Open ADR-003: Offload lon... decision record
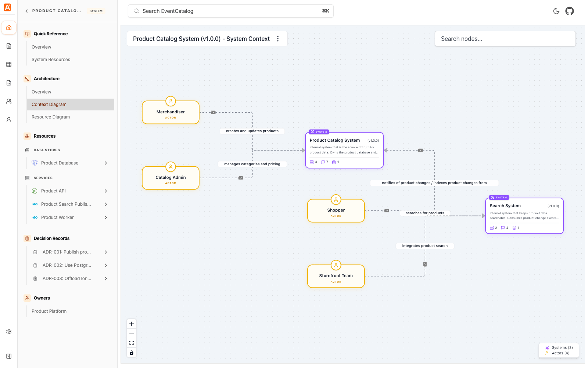 point(67,279)
